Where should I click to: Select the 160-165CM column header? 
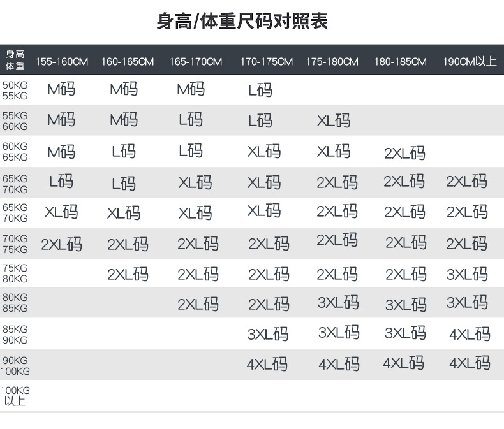coord(128,62)
